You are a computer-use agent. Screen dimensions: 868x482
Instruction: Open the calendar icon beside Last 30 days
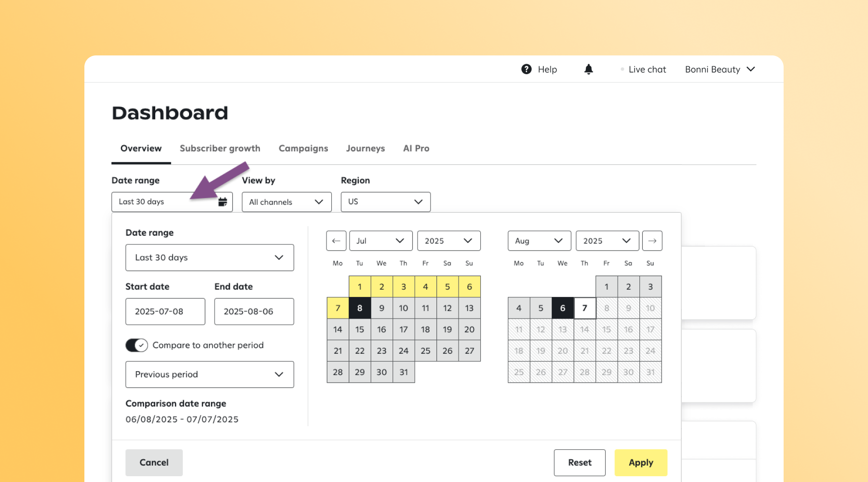[222, 201]
